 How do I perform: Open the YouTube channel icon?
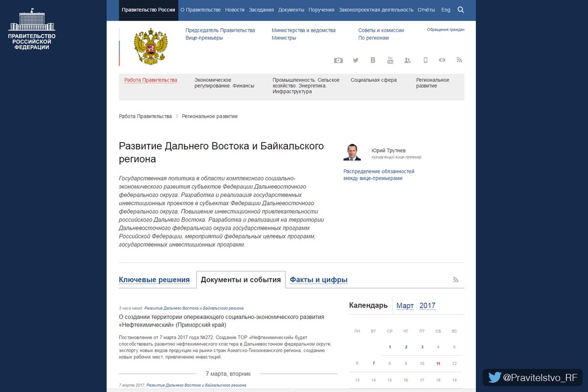[390, 60]
